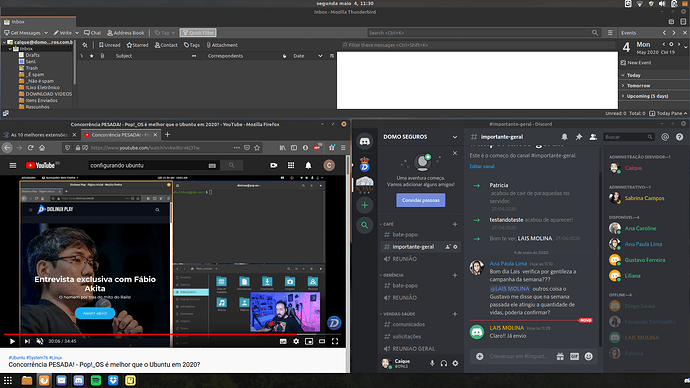Open YouTube player settings gear
The width and height of the screenshot is (690, 388).
point(296,341)
